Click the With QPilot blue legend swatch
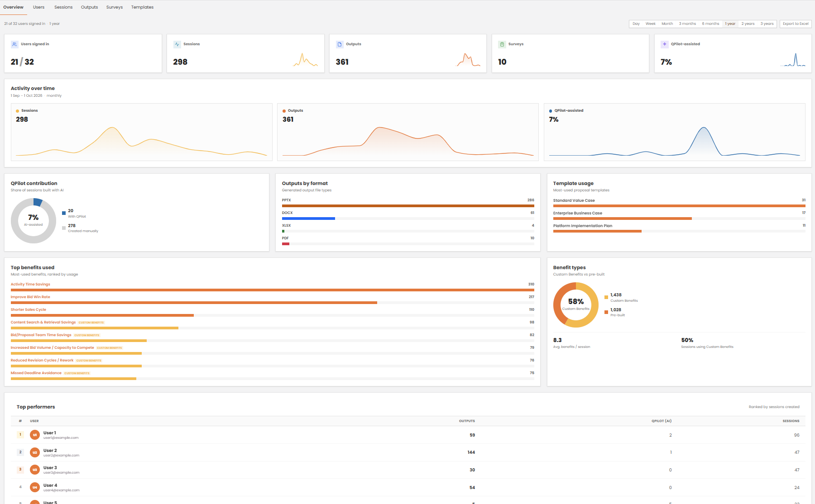 (x=64, y=213)
